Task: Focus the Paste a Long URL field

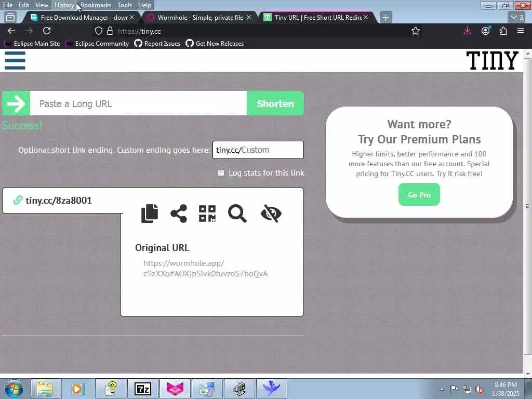Action: click(138, 103)
